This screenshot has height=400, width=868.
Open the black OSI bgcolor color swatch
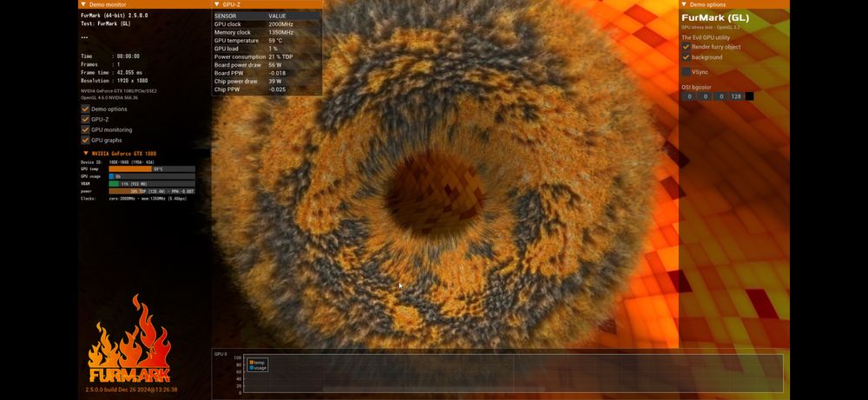749,96
